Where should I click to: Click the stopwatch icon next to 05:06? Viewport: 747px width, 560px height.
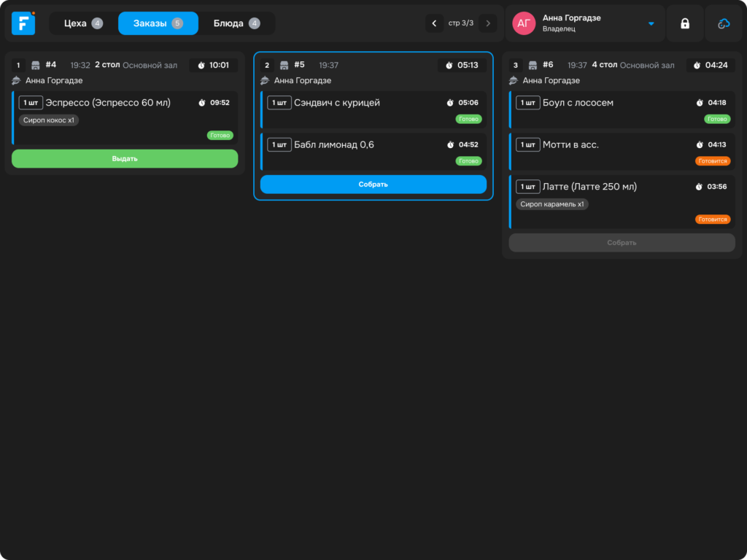click(450, 103)
